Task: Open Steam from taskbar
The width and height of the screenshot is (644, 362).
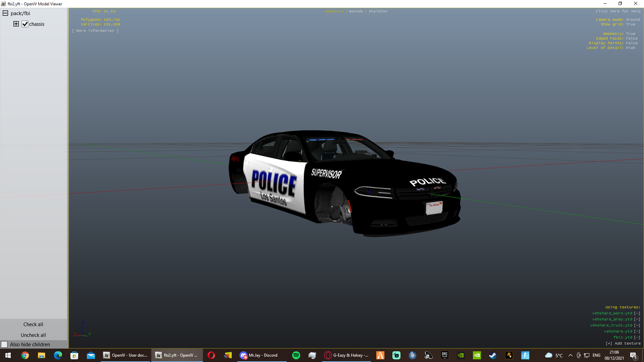Action: coord(493,355)
